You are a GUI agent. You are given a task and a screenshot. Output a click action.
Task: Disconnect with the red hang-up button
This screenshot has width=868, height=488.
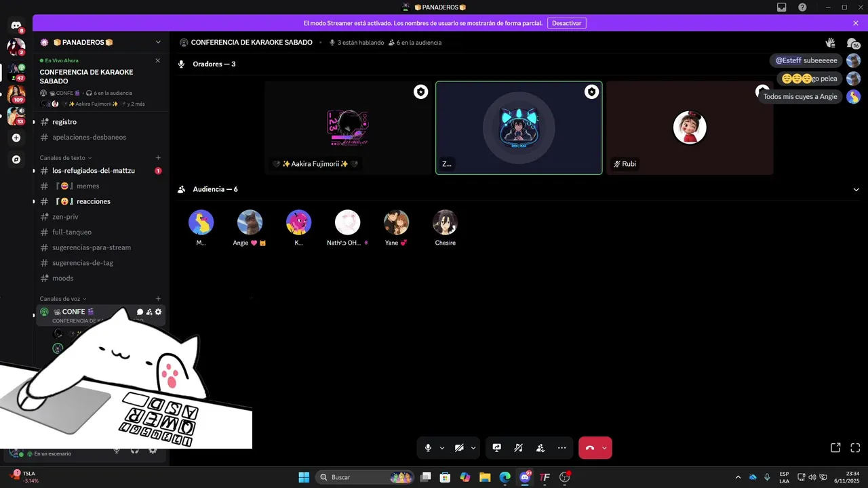[x=589, y=448]
